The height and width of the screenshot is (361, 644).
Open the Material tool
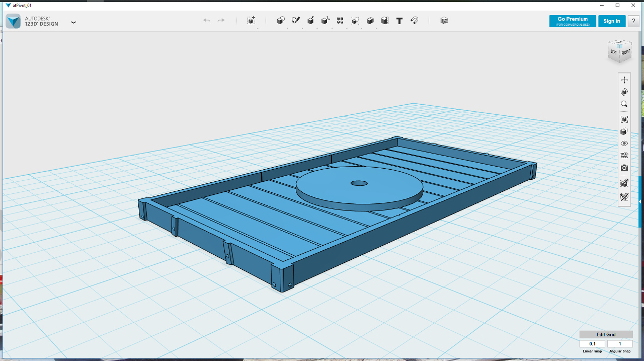[x=444, y=21]
